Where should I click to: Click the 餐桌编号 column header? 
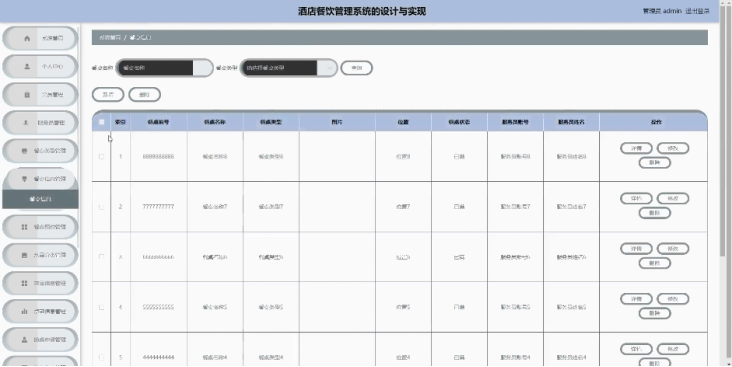(x=159, y=122)
